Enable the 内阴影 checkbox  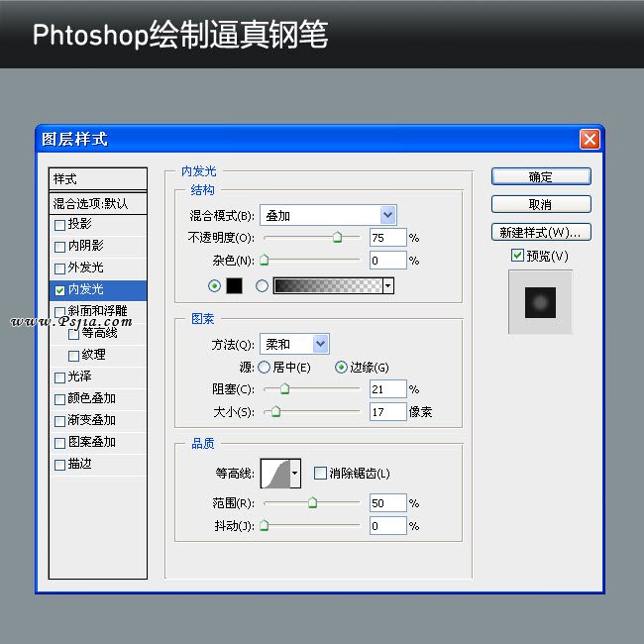60,247
